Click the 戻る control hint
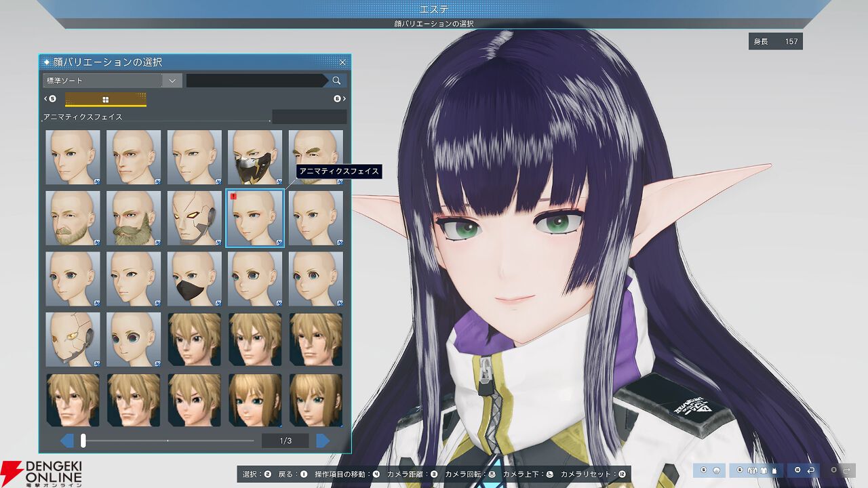868x488 pixels. pos(293,475)
